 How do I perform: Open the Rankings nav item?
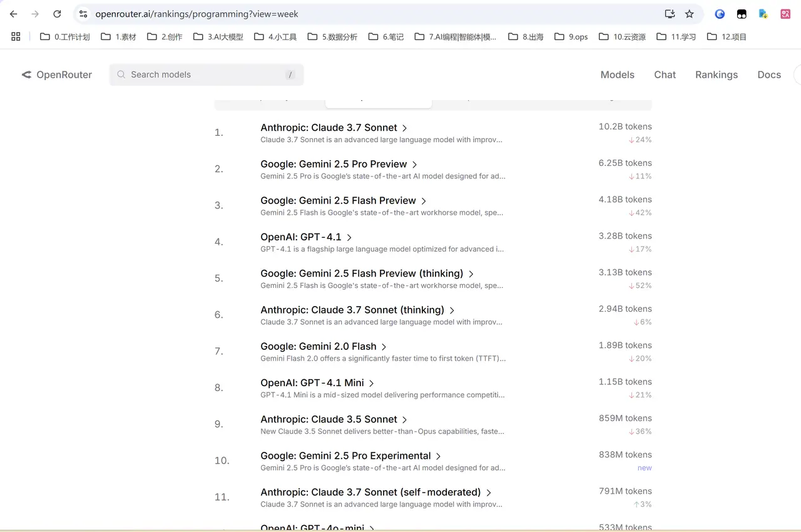tap(717, 74)
